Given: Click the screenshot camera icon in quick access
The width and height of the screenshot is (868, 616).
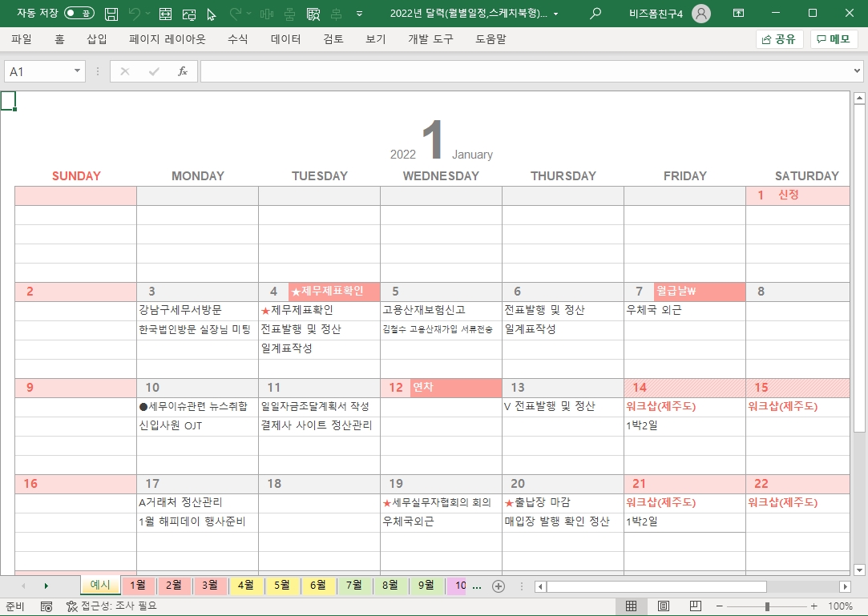Looking at the screenshot, I should (x=189, y=14).
